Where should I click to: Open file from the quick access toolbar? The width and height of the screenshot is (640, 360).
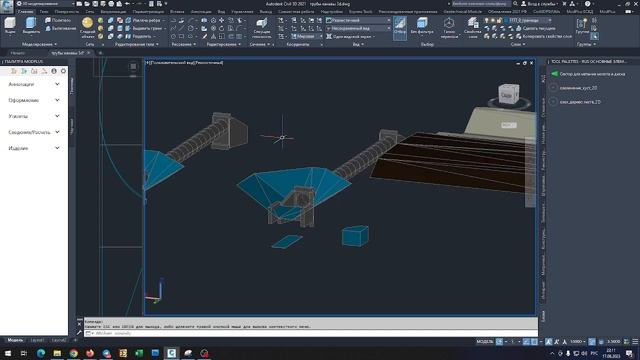[x=87, y=4]
